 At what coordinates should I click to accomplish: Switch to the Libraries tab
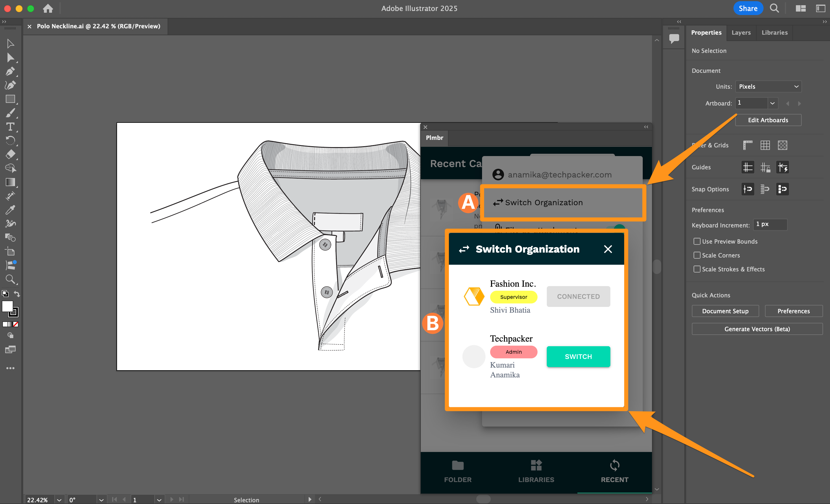pos(775,33)
